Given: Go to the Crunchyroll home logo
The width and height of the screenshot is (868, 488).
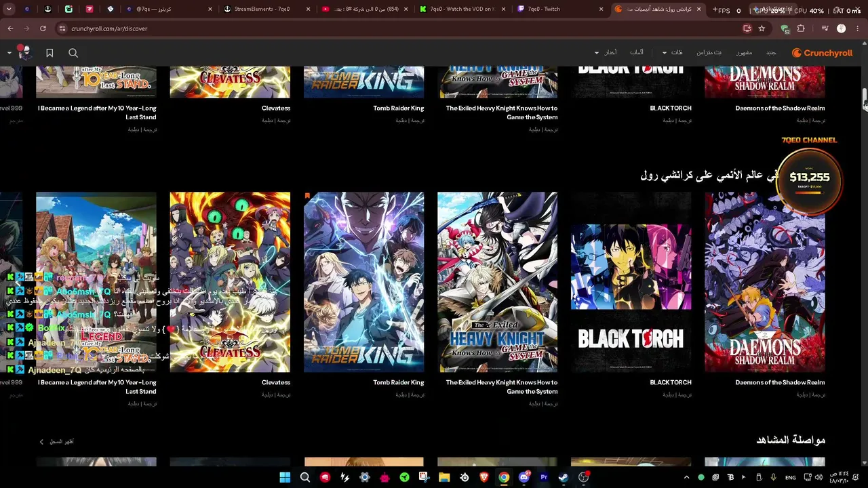Looking at the screenshot, I should coord(822,53).
